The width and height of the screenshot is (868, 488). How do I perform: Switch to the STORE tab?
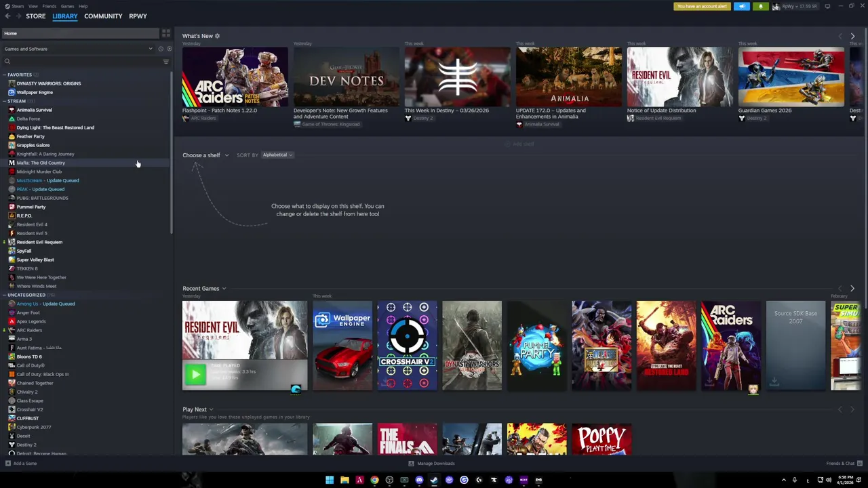(x=36, y=16)
